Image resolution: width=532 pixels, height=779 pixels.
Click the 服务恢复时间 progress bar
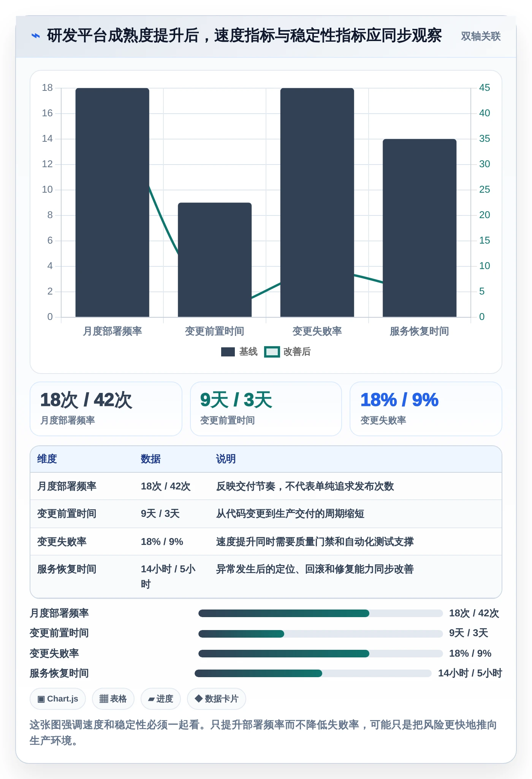point(313,673)
